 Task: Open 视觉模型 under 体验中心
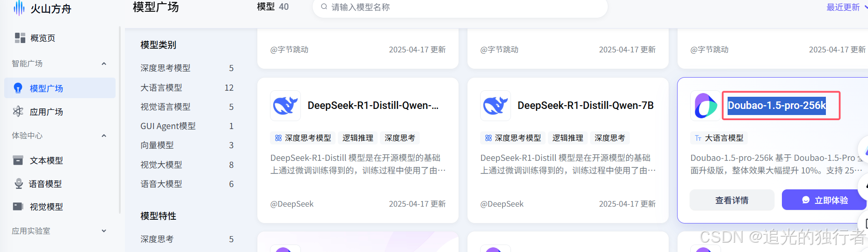tap(60, 206)
